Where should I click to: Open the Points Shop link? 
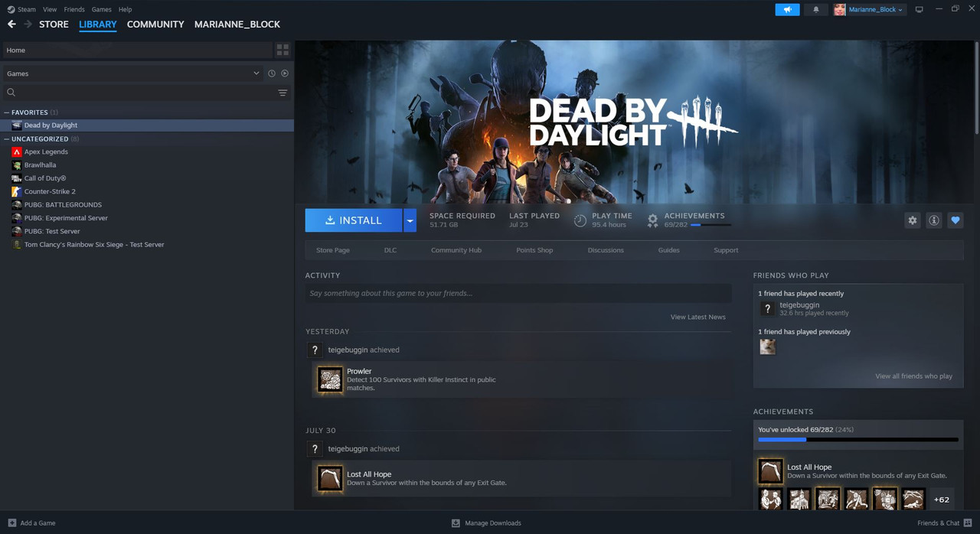click(x=534, y=250)
